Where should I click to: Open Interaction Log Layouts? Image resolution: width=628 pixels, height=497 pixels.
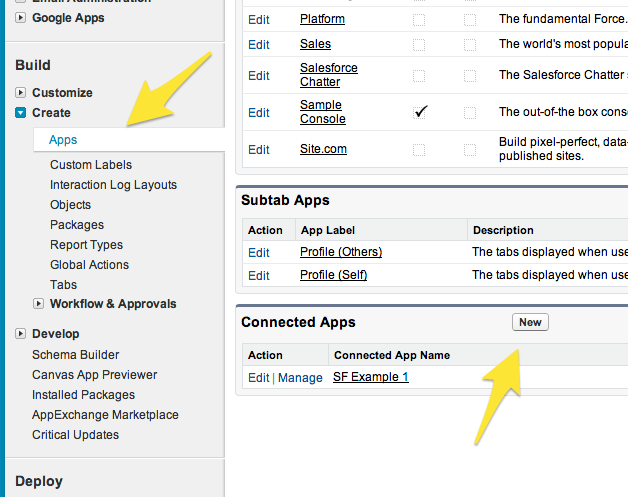(x=113, y=185)
